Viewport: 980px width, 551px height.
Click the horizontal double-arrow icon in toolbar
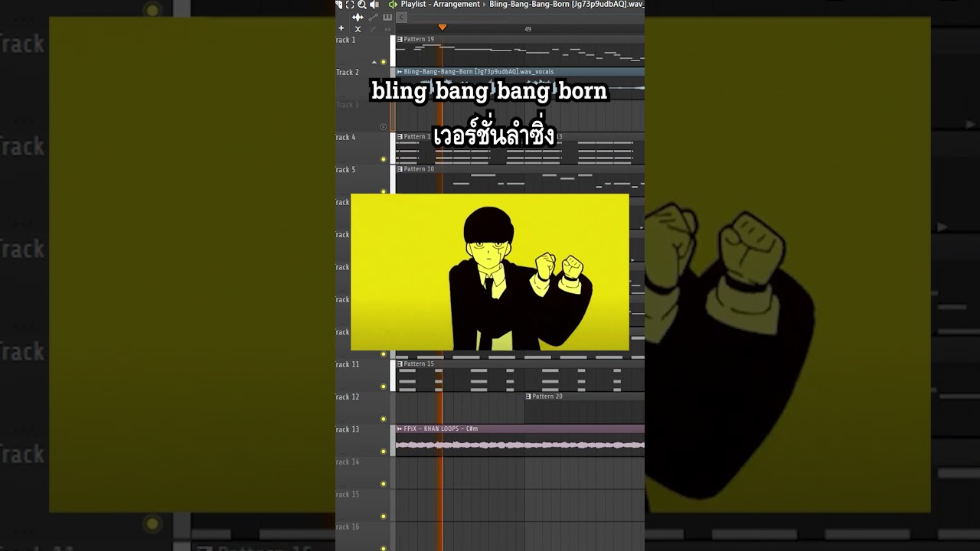coord(387,29)
